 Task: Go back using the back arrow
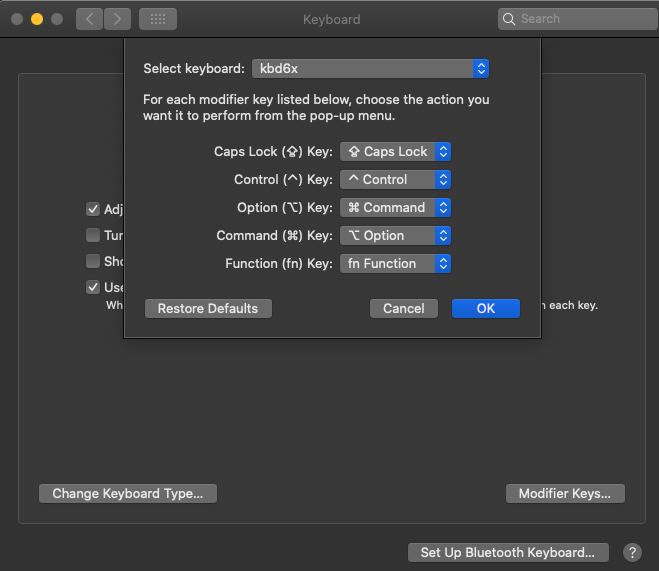pos(90,19)
